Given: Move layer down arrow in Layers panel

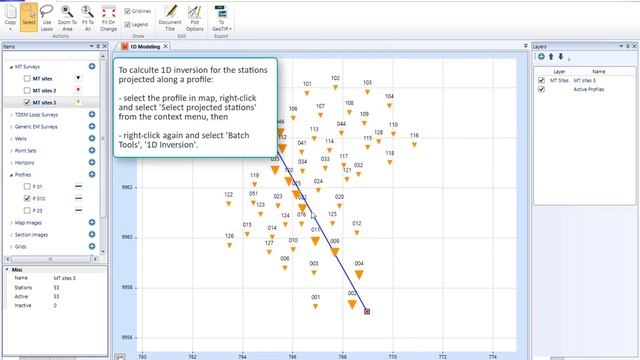Looking at the screenshot, I should pyautogui.click(x=561, y=57).
